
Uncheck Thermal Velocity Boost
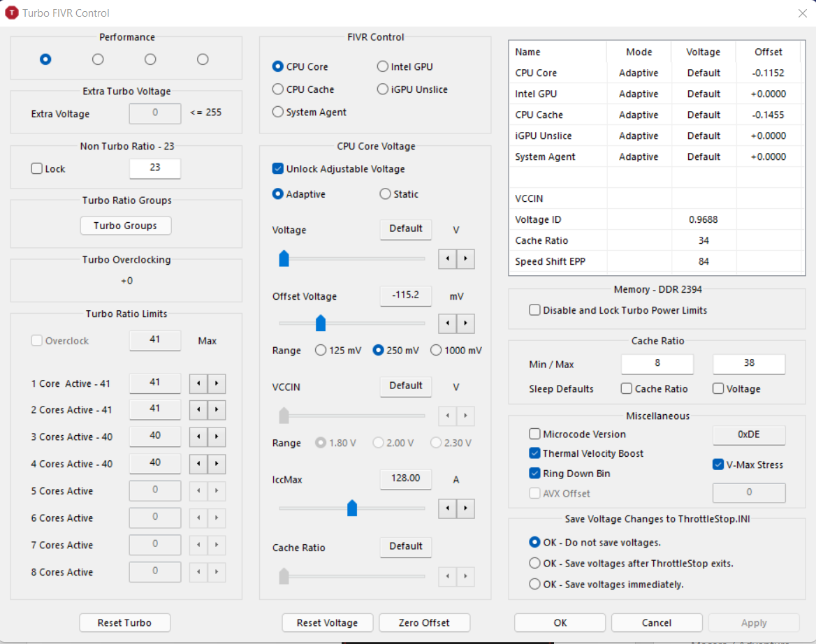click(535, 453)
